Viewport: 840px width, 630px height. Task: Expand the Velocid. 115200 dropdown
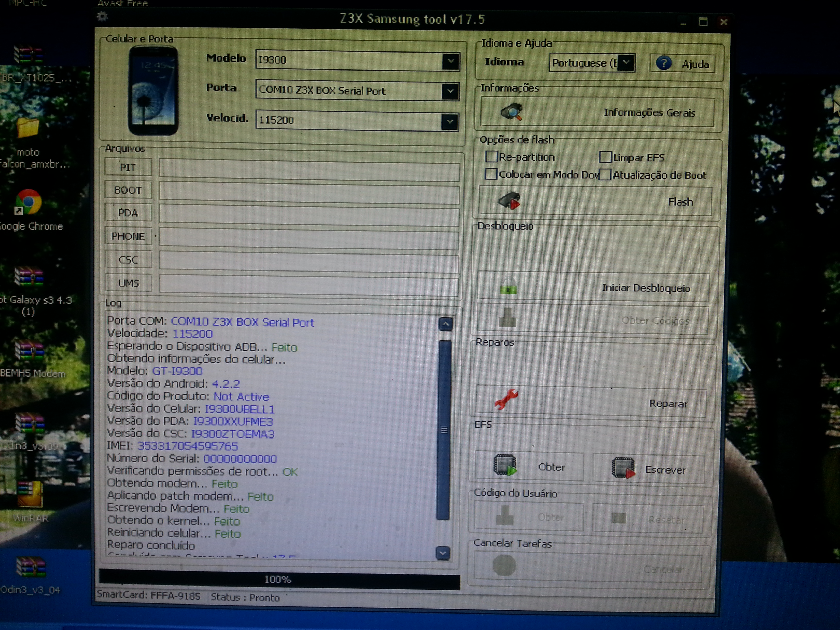[450, 121]
